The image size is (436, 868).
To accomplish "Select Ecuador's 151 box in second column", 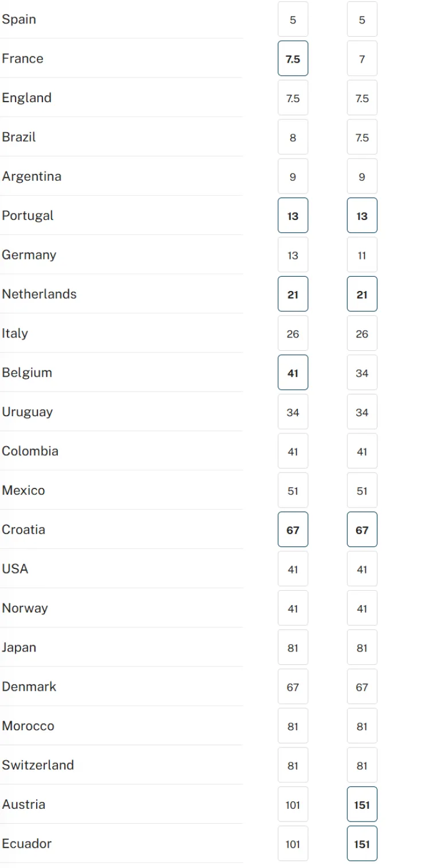I will pyautogui.click(x=362, y=843).
